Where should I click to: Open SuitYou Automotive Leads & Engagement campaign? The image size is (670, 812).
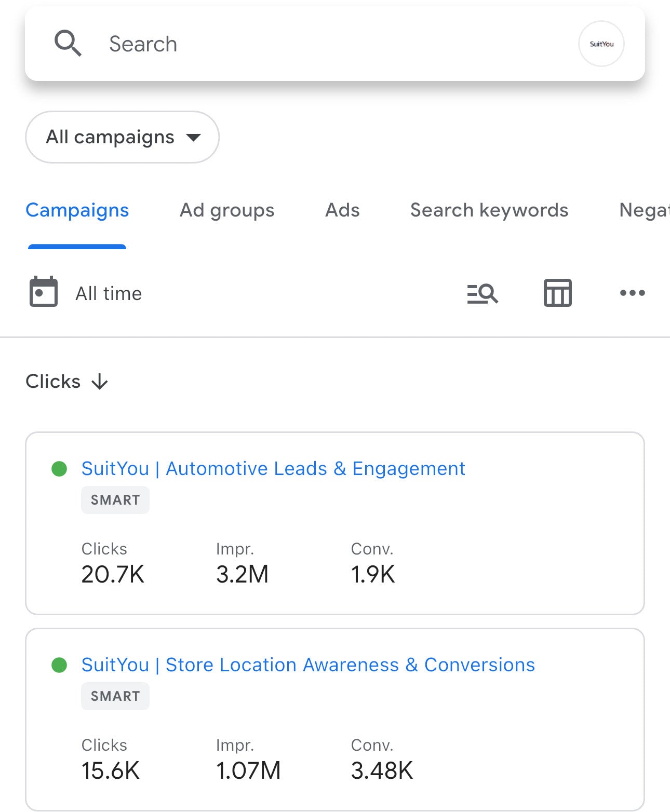[x=273, y=469]
